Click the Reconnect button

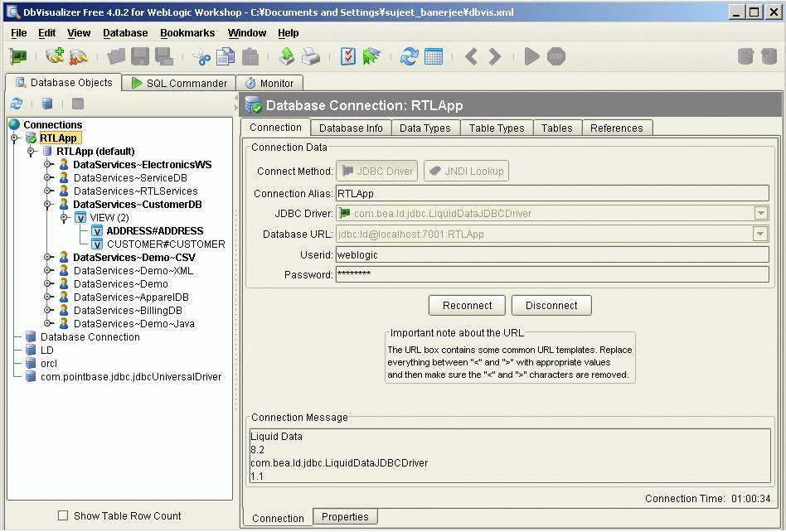(467, 306)
